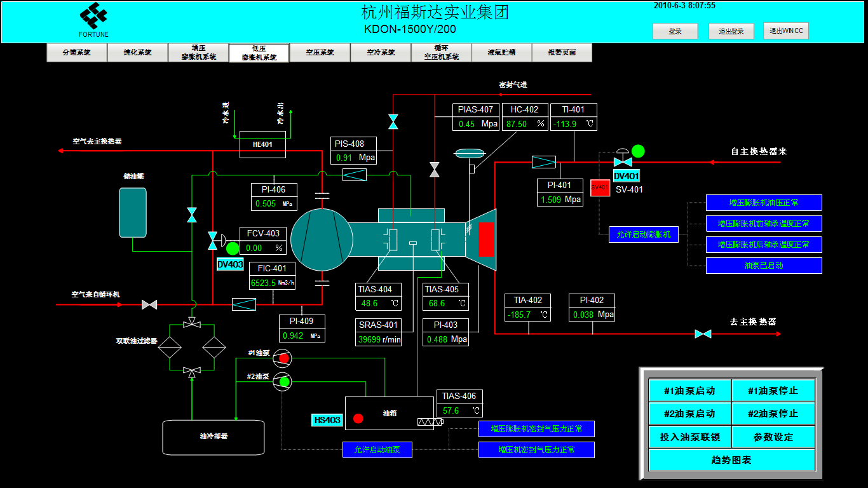Click the 退出WINCC exit button

(785, 31)
